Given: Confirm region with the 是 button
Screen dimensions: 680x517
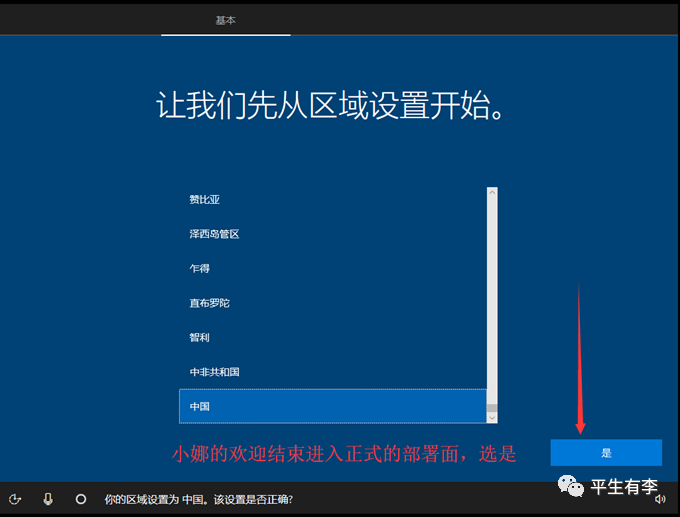Looking at the screenshot, I should point(606,453).
